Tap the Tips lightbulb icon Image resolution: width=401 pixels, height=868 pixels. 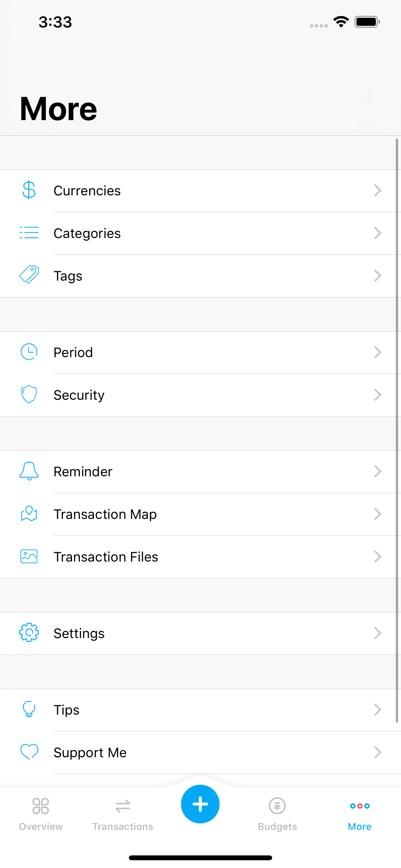29,709
